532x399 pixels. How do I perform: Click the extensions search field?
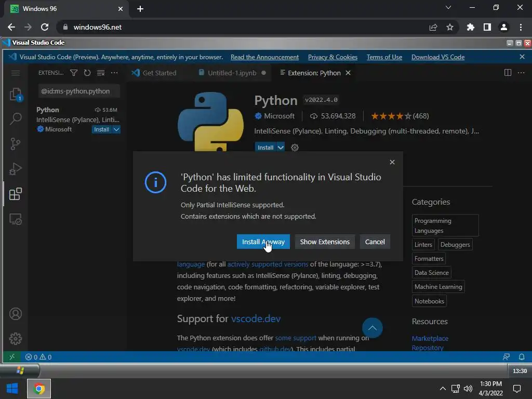click(x=79, y=91)
